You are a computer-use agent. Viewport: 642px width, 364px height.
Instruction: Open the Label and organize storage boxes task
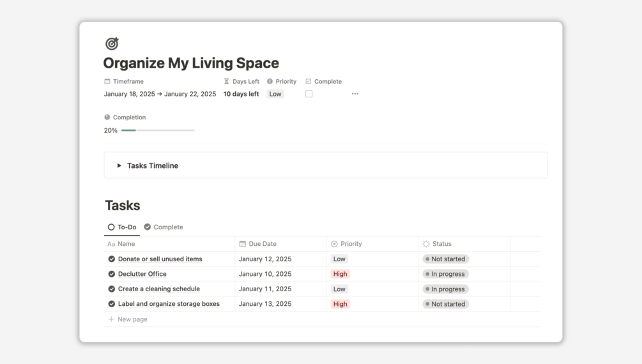[169, 304]
